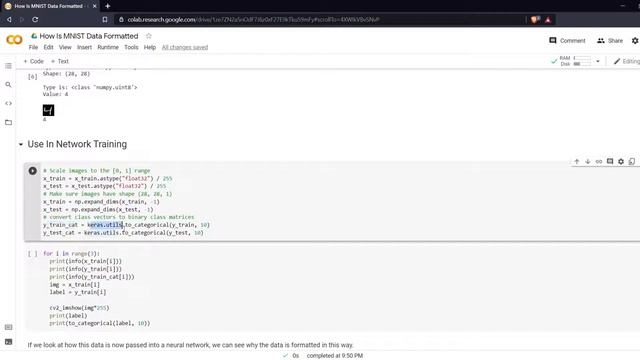
Task: Open the Editing mode dropdown
Action: [627, 61]
